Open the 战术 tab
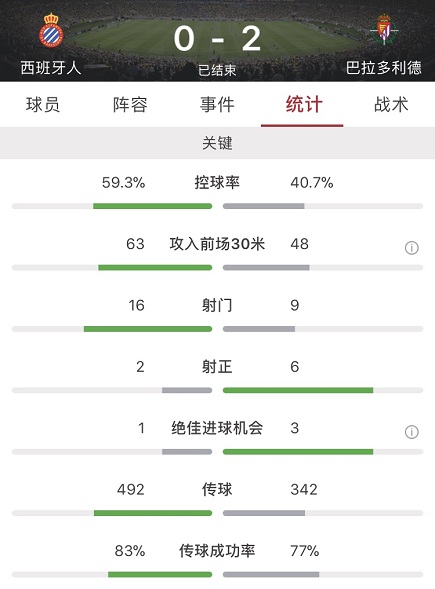The height and width of the screenshot is (589, 435). [x=391, y=104]
